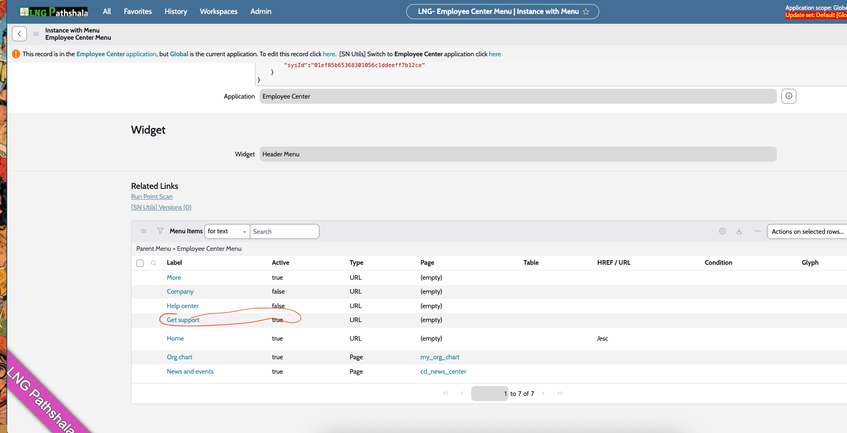Click the /esc URL cell in Home row

(x=602, y=339)
